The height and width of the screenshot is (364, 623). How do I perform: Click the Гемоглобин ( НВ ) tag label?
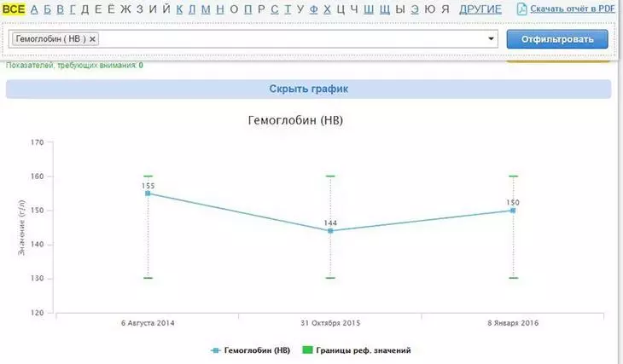point(50,39)
